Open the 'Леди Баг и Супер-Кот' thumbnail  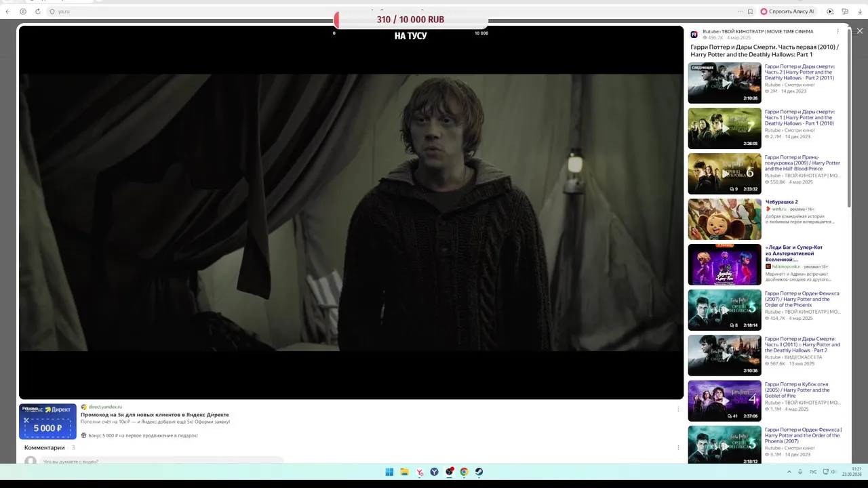point(724,264)
